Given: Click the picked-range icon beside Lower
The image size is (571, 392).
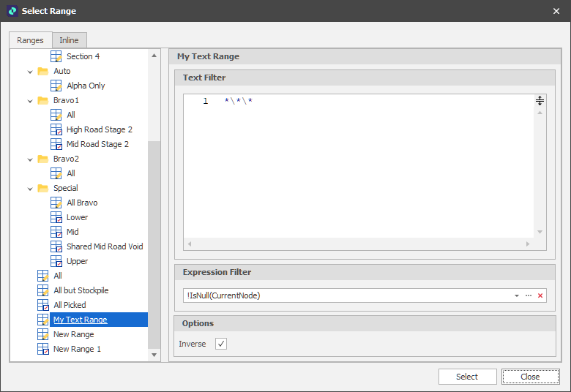Looking at the screenshot, I should click(x=56, y=217).
